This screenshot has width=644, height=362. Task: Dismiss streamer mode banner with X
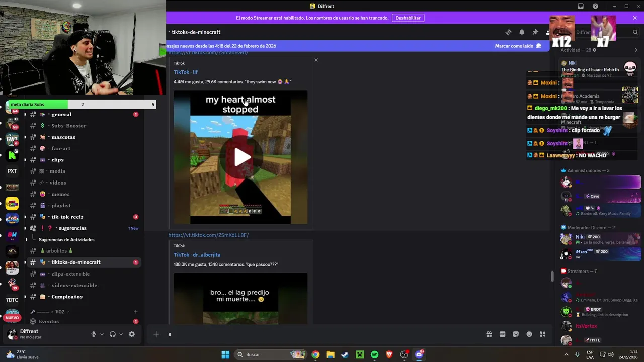[x=635, y=18]
